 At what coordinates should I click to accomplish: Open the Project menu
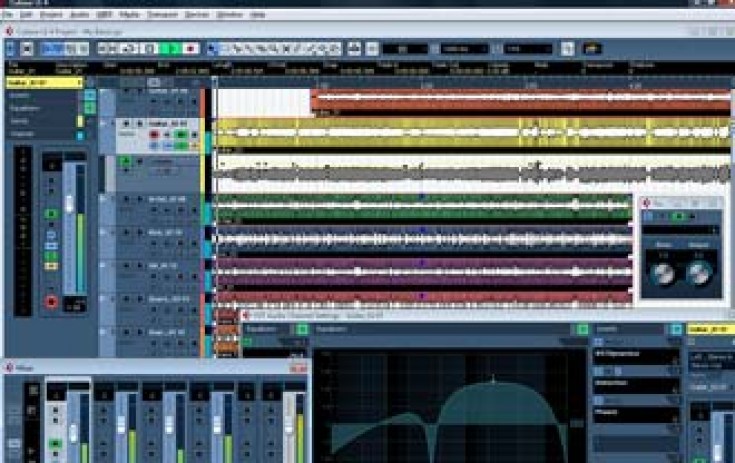pos(51,15)
